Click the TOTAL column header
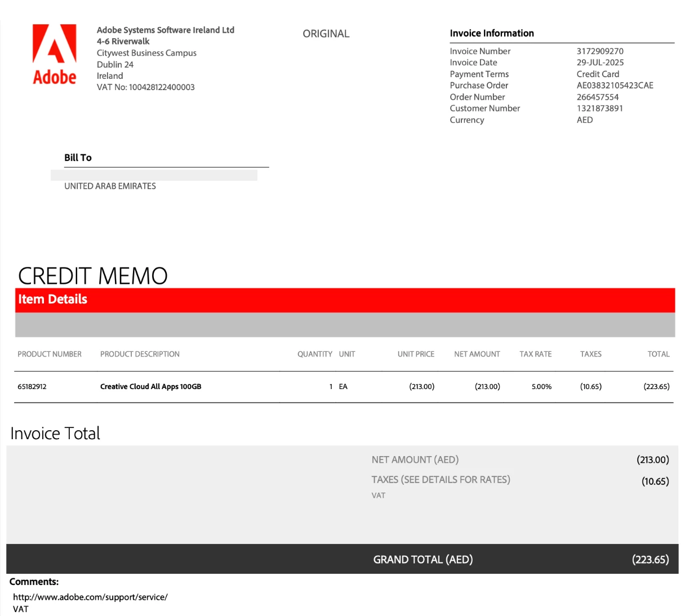Screen dimensions: 685x616 (659, 354)
